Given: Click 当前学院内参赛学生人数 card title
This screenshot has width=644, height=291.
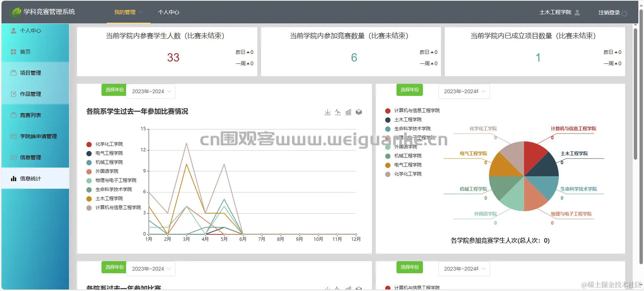Looking at the screenshot, I should click(165, 36).
